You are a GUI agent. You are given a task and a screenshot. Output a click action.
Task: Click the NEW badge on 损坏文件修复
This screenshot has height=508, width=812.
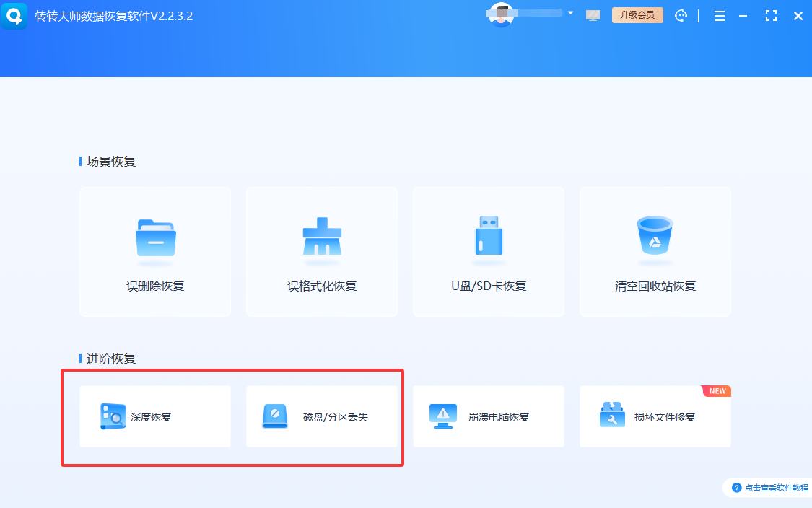[x=717, y=391]
